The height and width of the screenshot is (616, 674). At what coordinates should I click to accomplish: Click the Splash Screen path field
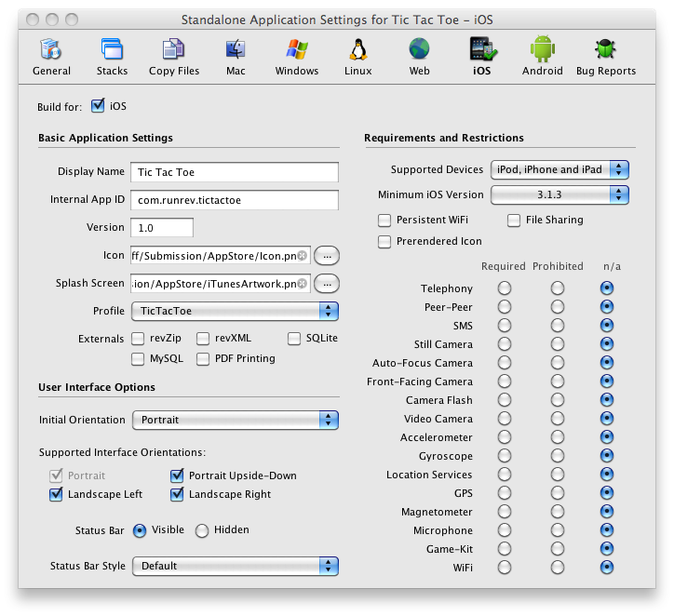click(221, 284)
